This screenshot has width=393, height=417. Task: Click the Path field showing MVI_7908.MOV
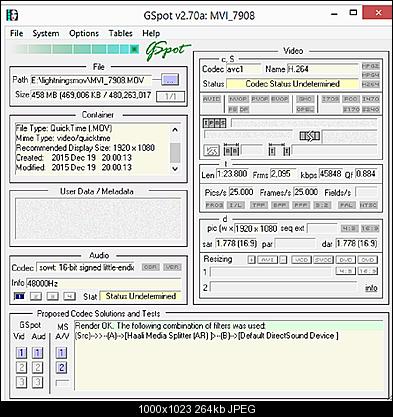pos(91,80)
